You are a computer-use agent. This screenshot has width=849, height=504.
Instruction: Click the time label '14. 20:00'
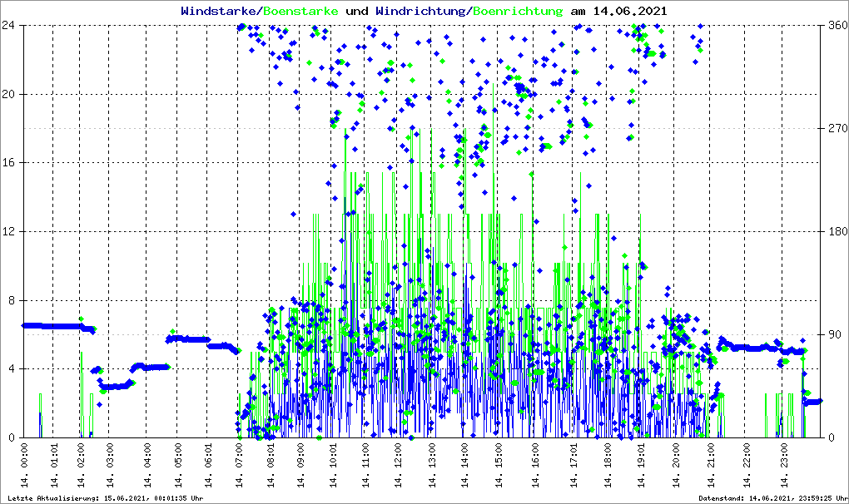(x=675, y=465)
